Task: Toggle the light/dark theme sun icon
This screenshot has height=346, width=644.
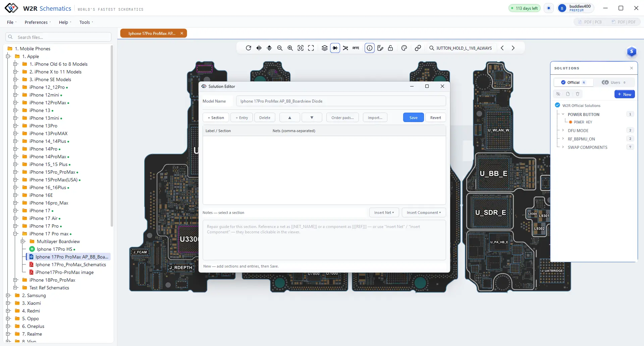Action: (x=549, y=8)
